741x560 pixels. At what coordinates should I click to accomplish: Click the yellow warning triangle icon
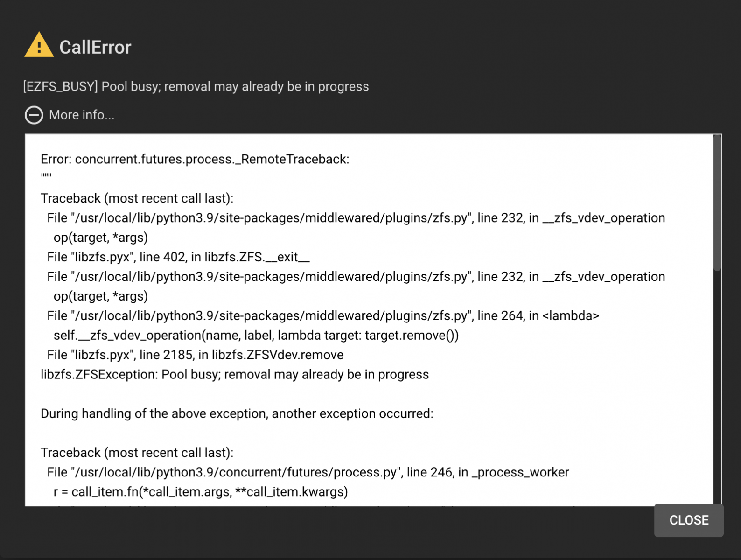pyautogui.click(x=39, y=45)
